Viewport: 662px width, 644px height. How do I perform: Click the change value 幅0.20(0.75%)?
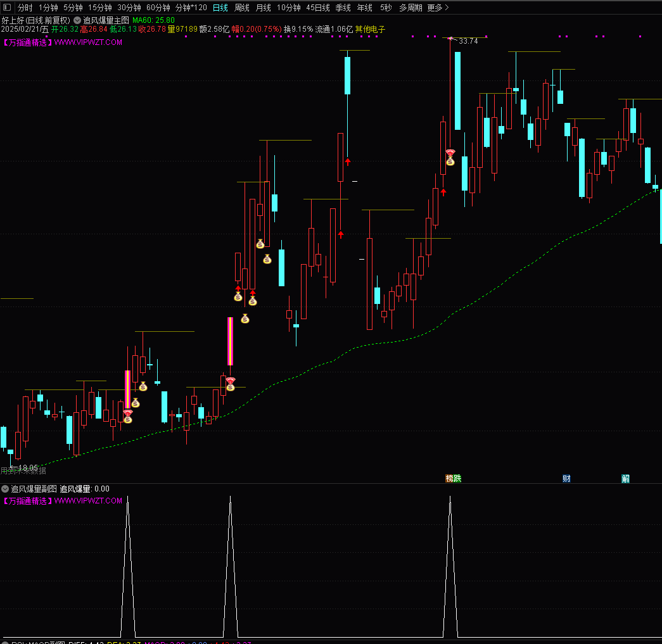point(257,29)
